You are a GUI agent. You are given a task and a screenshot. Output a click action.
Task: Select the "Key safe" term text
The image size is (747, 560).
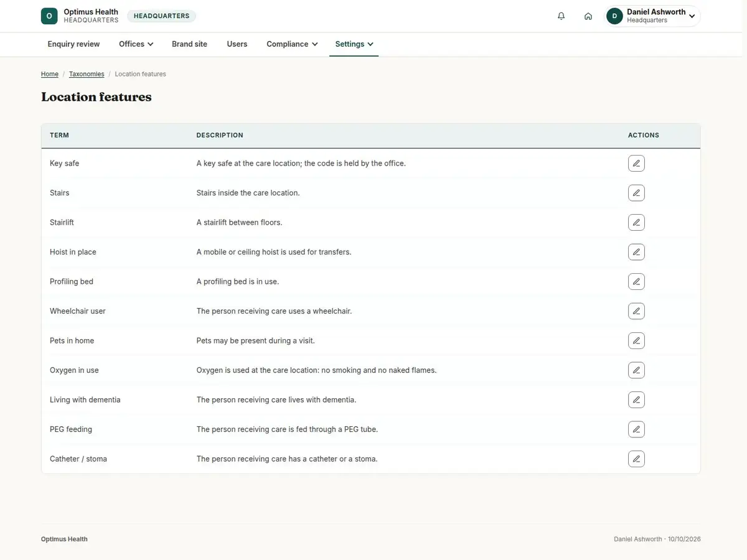[65, 164]
